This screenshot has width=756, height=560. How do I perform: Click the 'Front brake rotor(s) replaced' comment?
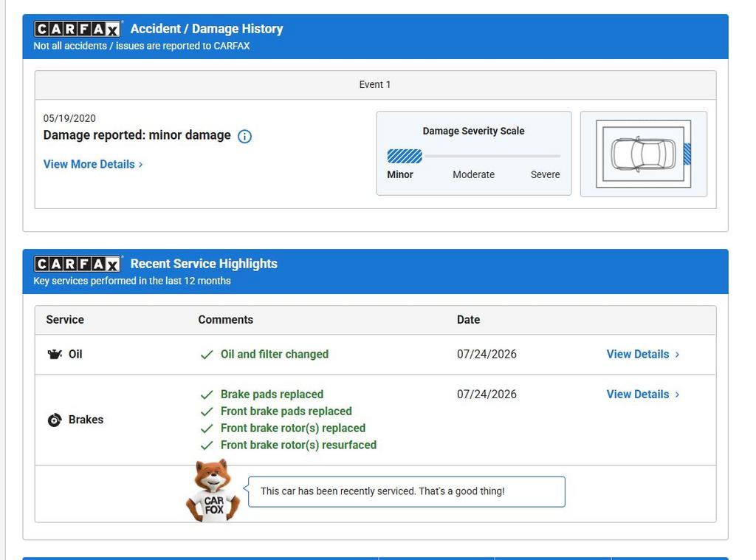[x=293, y=428]
